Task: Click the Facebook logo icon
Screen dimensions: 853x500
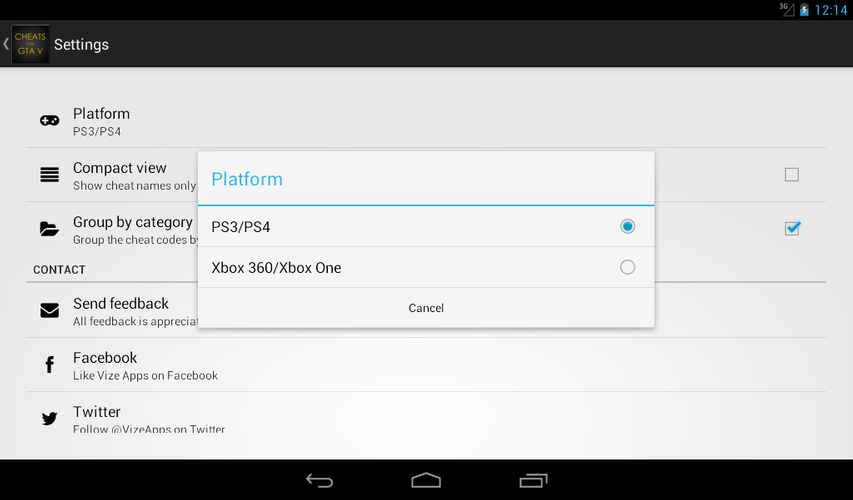Action: 50,364
